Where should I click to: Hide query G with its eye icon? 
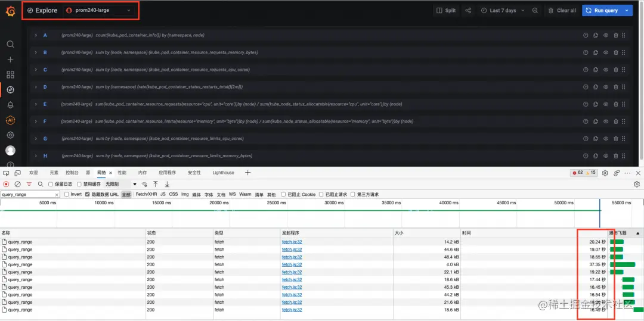coord(606,139)
